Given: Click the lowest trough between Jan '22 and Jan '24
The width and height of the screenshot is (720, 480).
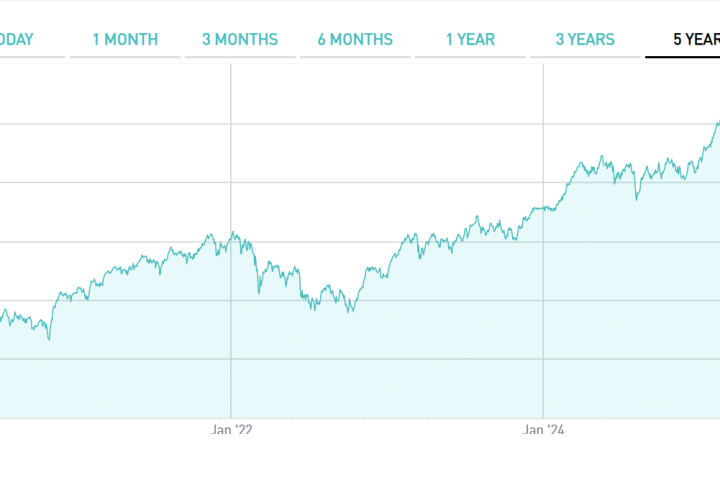Looking at the screenshot, I should tap(348, 312).
